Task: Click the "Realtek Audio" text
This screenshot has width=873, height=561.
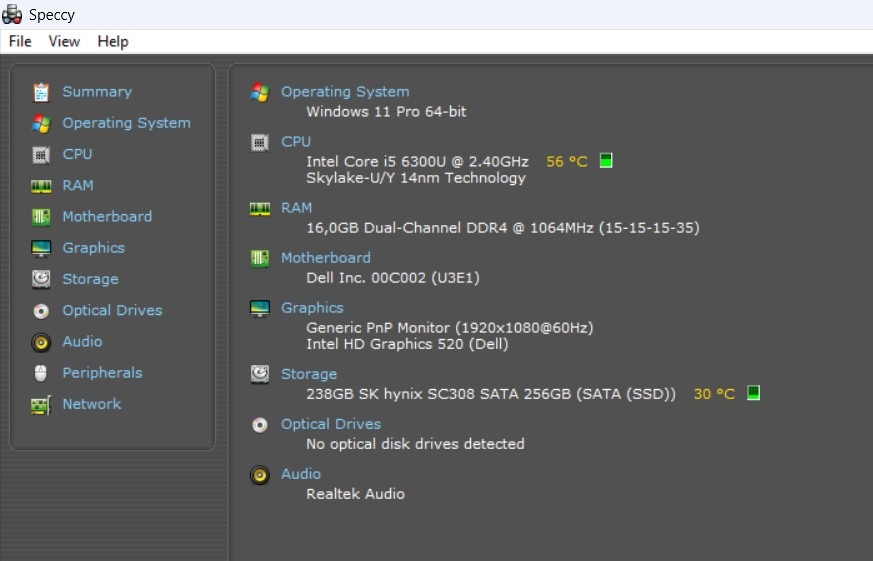Action: coord(355,494)
